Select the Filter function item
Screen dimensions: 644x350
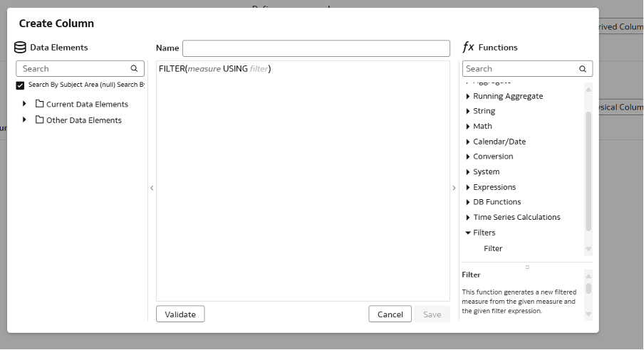(493, 249)
